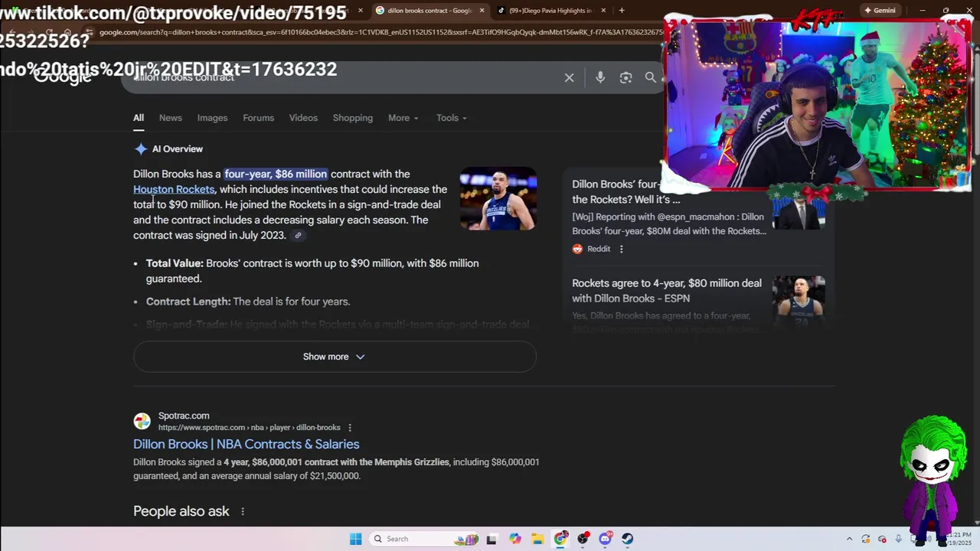This screenshot has height=551, width=980.
Task: Open the Tools dropdown
Action: click(452, 118)
